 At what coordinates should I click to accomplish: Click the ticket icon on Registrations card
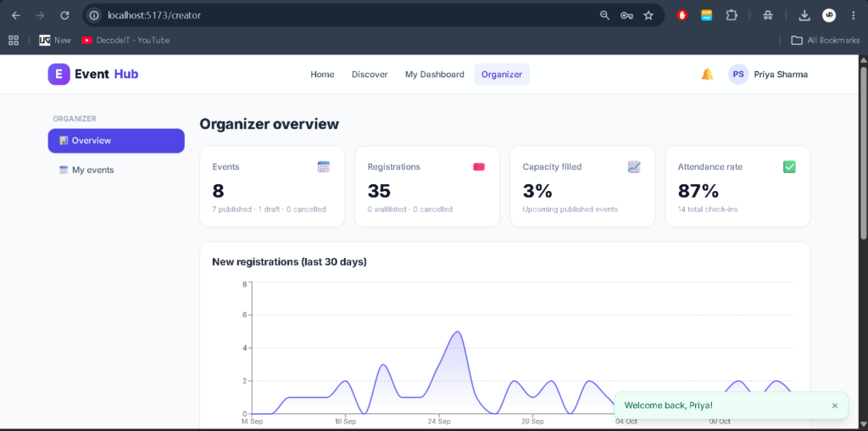(479, 167)
